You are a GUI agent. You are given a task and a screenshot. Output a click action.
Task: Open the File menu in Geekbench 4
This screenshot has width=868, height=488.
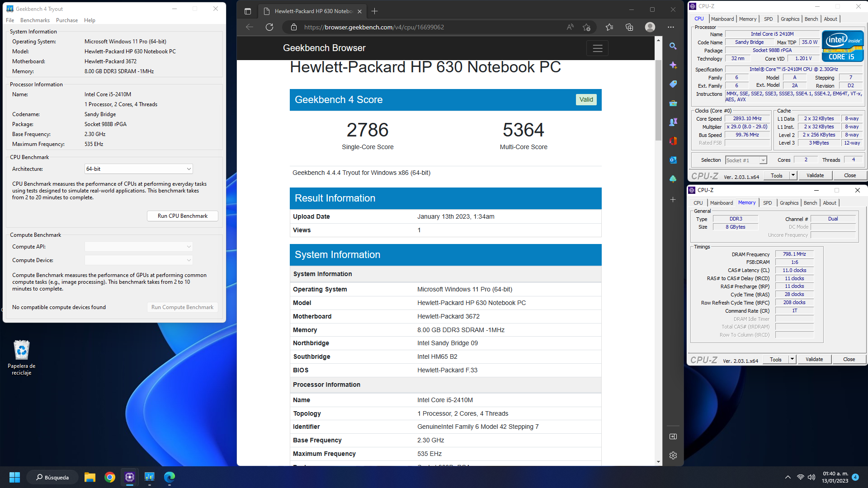click(x=10, y=20)
